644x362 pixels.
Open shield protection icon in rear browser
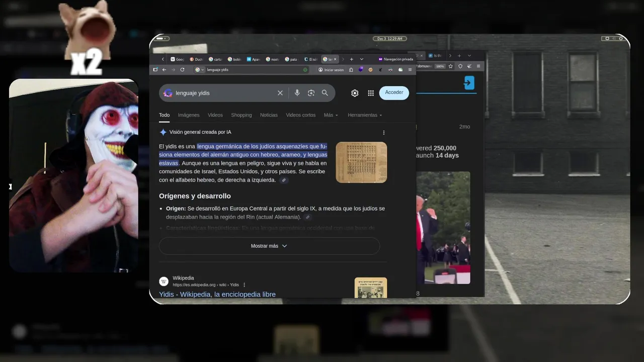click(460, 66)
